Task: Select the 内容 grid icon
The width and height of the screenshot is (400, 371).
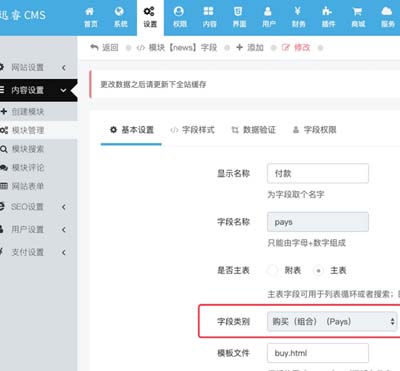Action: click(x=209, y=11)
